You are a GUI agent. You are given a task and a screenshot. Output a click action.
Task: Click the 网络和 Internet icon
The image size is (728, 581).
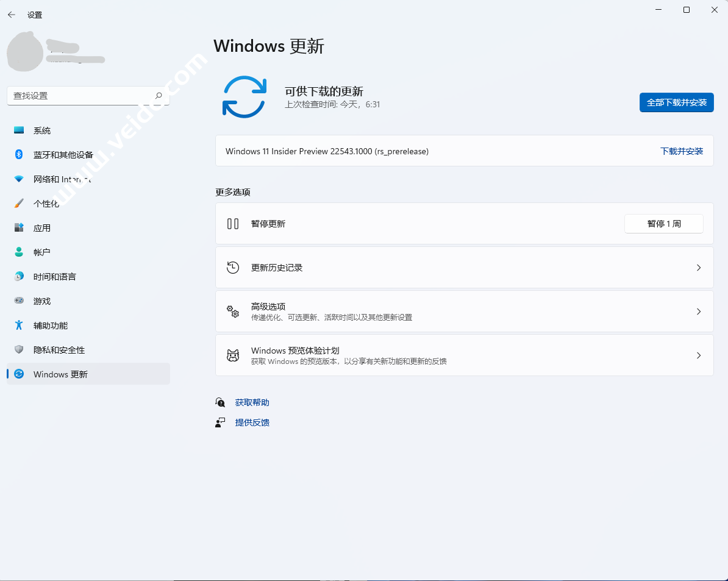tap(18, 179)
